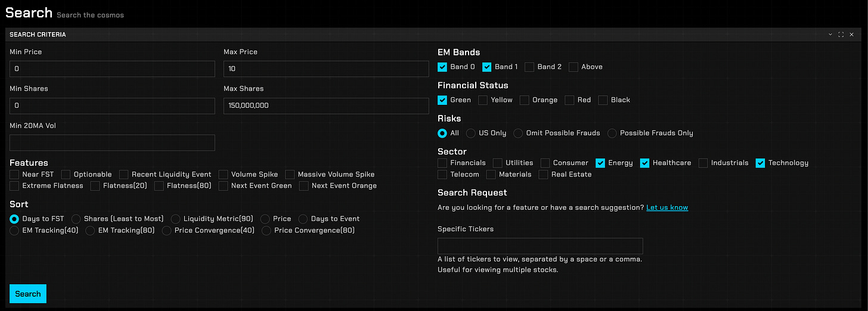Image resolution: width=868 pixels, height=311 pixels.
Task: Select the Days to FST sort option
Action: coord(14,219)
